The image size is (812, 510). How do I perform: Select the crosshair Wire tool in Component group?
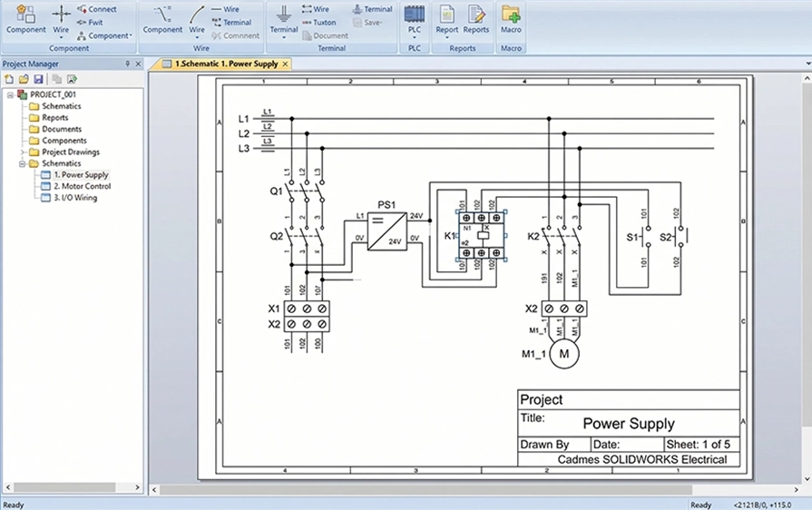click(x=61, y=19)
